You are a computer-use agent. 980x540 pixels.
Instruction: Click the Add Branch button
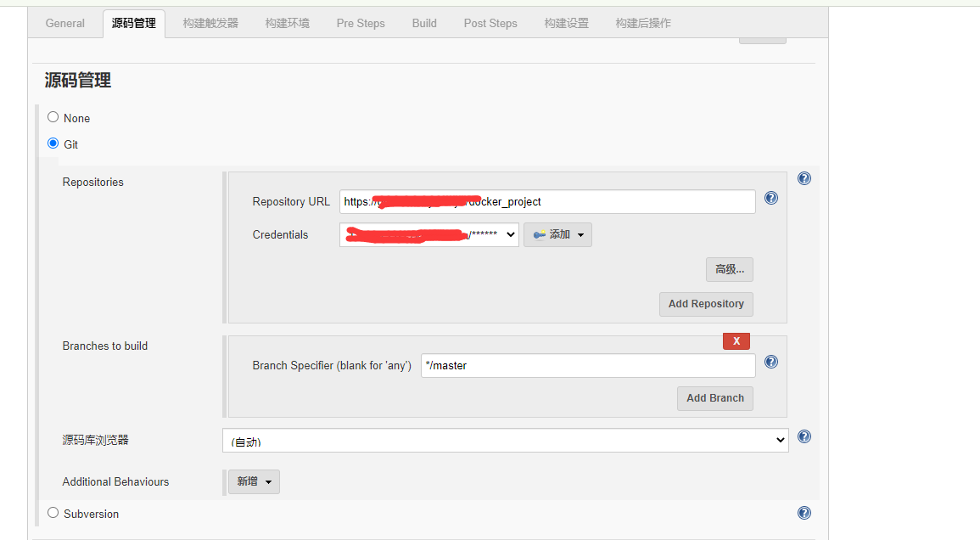[715, 398]
